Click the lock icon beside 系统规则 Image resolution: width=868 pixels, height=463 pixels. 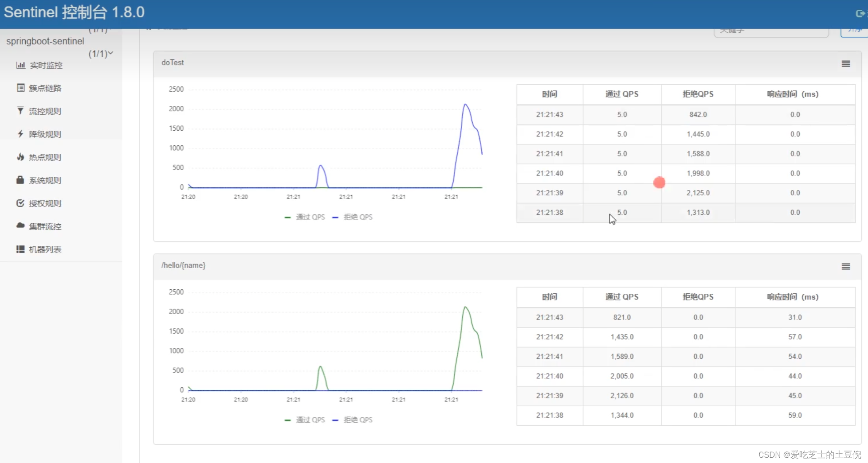coord(20,179)
